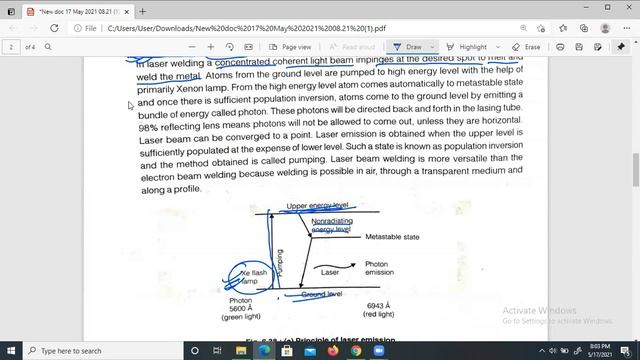Image resolution: width=640 pixels, height=360 pixels.
Task: Click the vertical scrollbar thumb
Action: [x=636, y=169]
